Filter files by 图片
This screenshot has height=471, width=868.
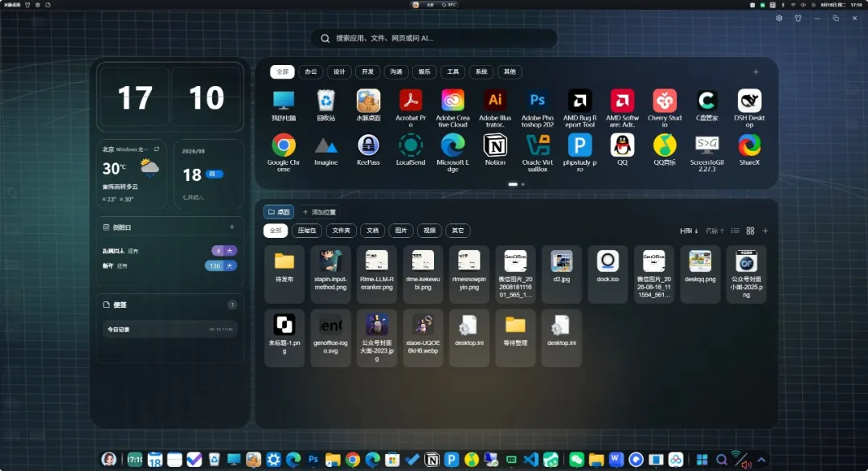click(401, 231)
